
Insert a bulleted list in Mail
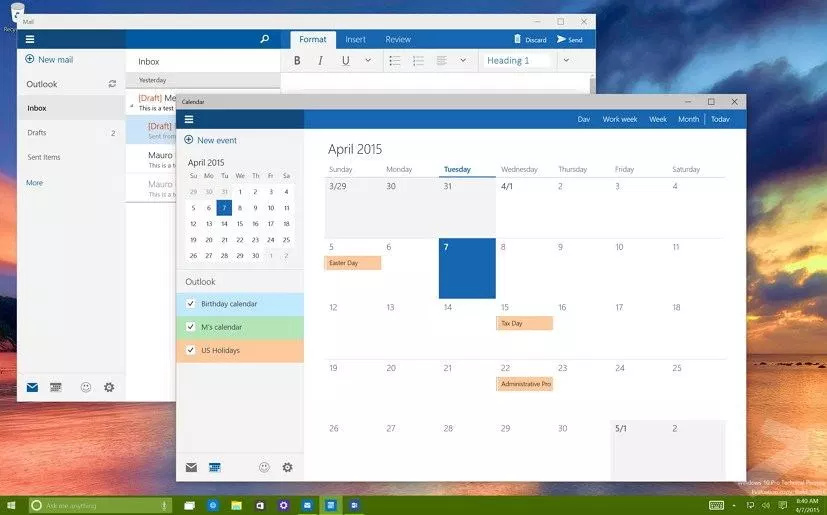click(395, 61)
